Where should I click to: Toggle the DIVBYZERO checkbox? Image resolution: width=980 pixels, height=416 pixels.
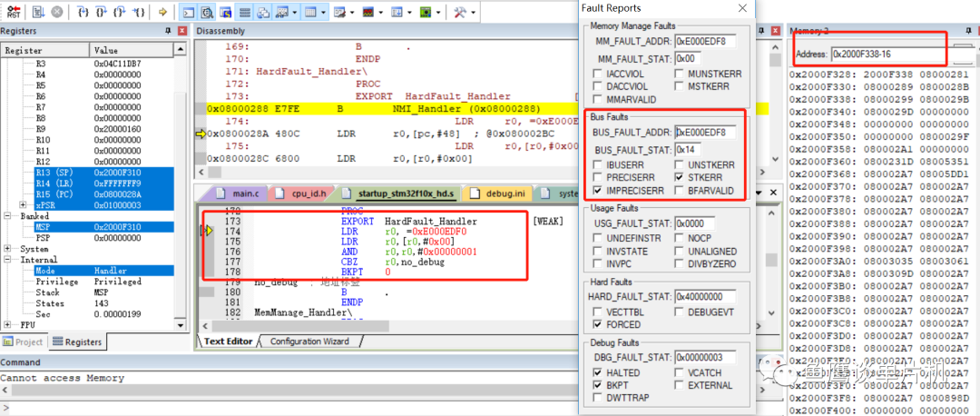680,263
